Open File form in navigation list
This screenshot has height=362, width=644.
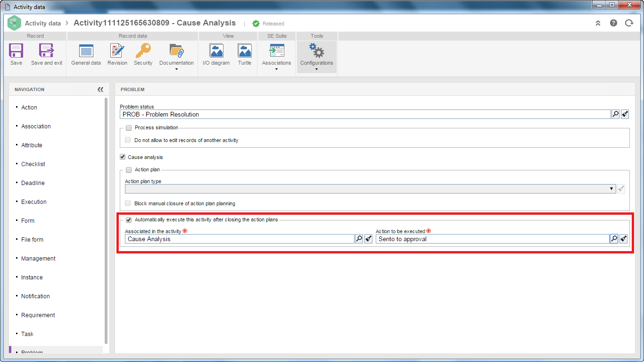[x=32, y=240]
